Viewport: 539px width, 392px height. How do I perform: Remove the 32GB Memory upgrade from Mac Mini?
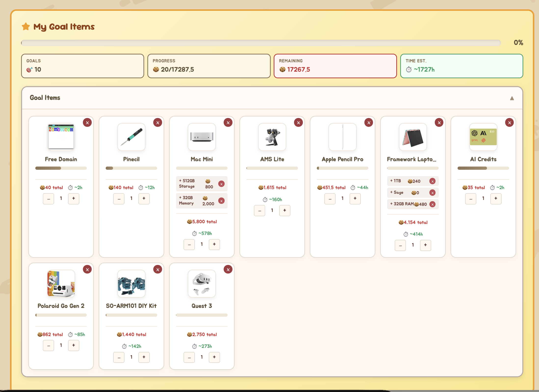(221, 201)
